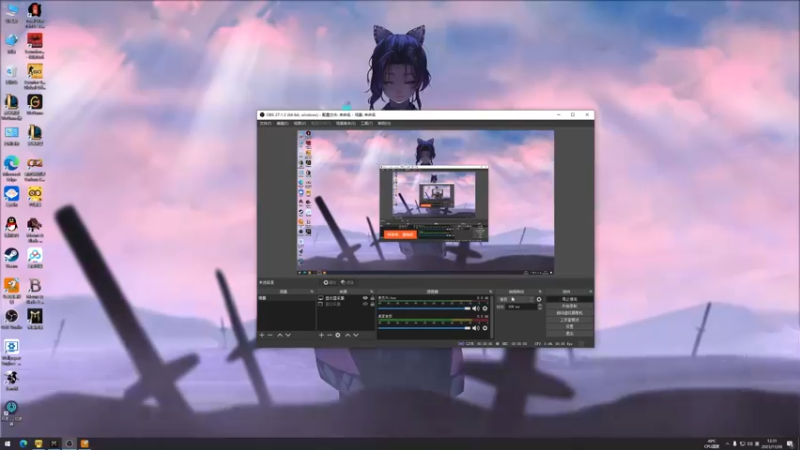This screenshot has height=450, width=800.
Task: Open the Steam desktop shortcut
Action: [11, 258]
